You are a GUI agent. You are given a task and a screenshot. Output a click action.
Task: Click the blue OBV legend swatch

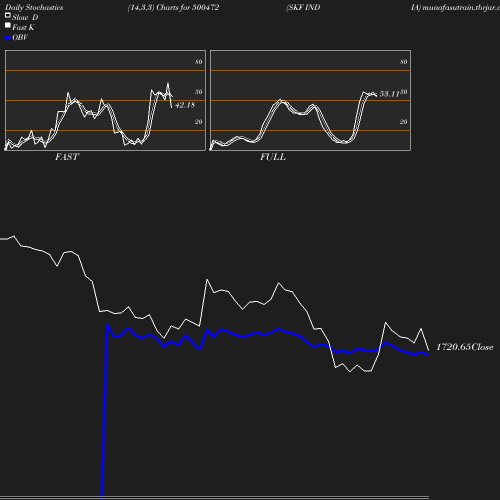[x=8, y=38]
